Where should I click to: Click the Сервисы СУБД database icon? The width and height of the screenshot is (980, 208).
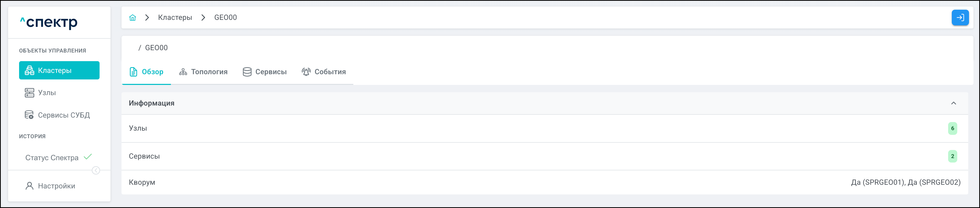(x=29, y=115)
